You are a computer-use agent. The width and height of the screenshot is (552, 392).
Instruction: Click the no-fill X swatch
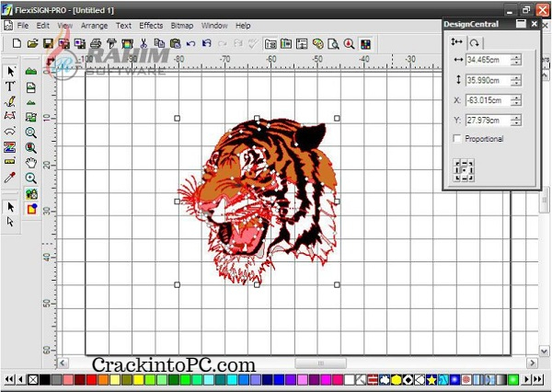(x=33, y=380)
